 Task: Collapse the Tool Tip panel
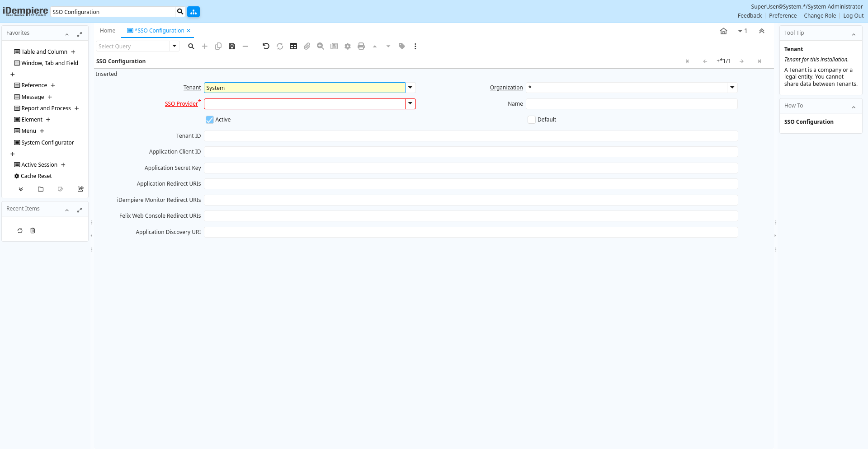click(x=854, y=34)
